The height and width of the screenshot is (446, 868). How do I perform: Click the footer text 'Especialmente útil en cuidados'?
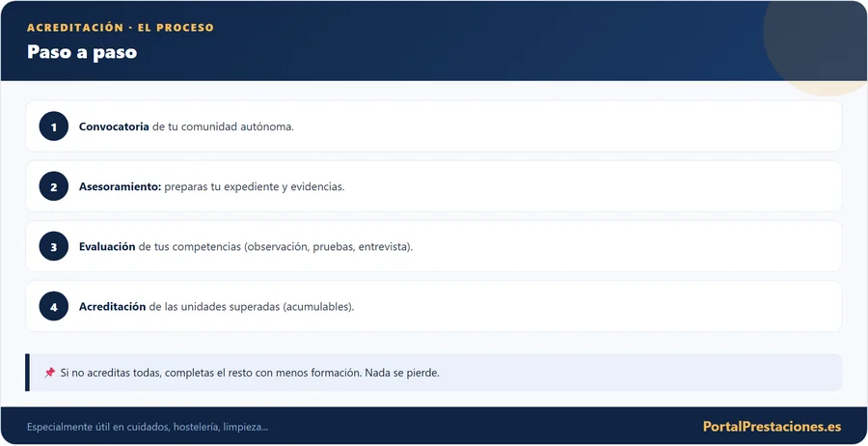click(98, 427)
